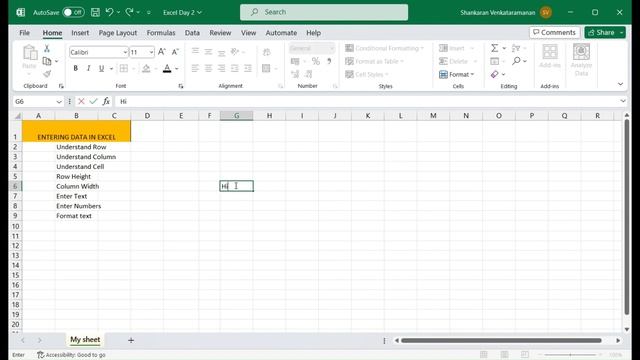Open the Format dropdown in Cells group
The image size is (640, 360).
pos(457,74)
